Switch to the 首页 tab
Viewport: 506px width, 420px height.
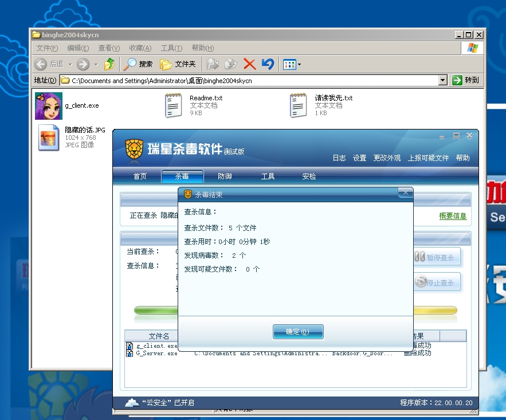point(140,176)
